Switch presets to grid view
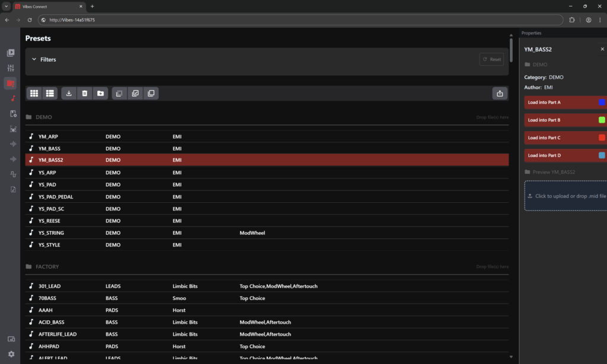 pos(34,93)
